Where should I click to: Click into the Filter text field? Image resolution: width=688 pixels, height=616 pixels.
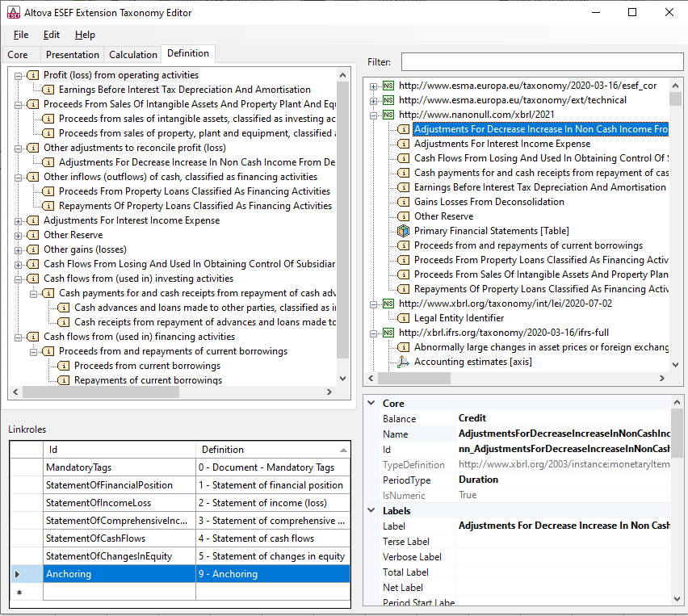pos(541,62)
